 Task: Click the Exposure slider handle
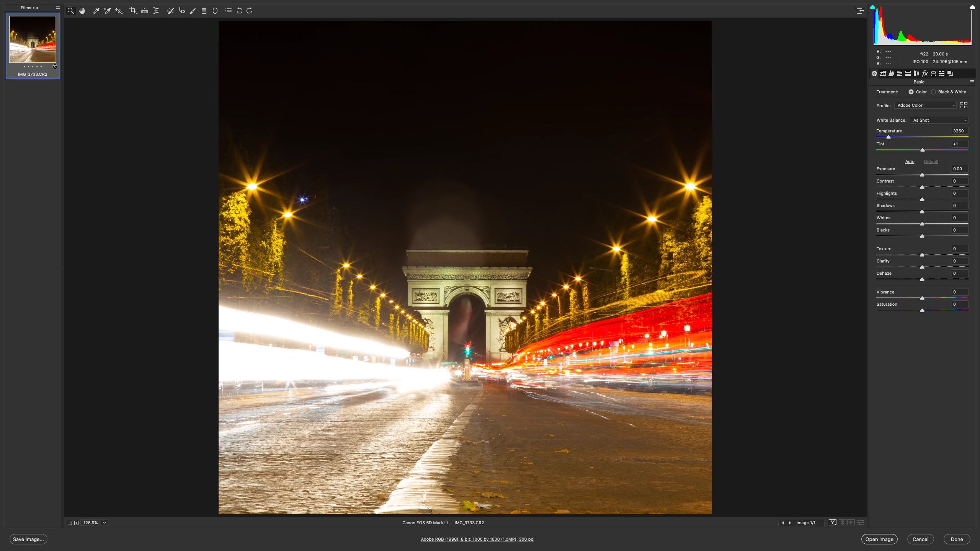(x=922, y=175)
